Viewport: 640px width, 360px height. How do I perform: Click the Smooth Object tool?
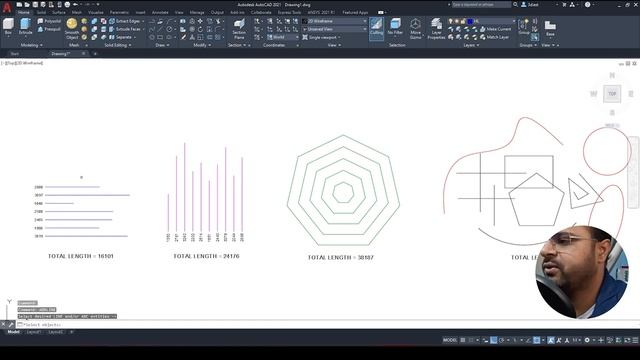(72, 29)
